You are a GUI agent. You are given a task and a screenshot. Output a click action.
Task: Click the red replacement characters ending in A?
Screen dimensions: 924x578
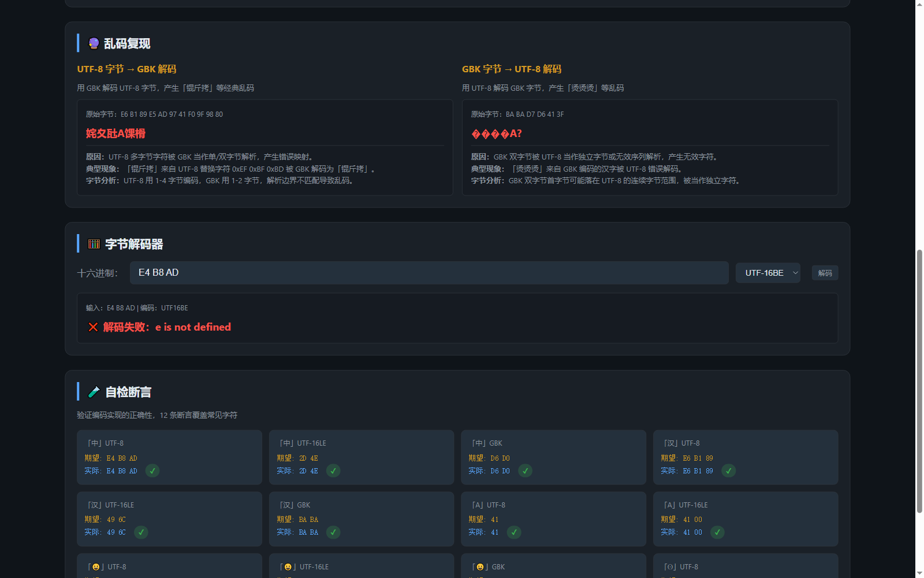coord(497,134)
